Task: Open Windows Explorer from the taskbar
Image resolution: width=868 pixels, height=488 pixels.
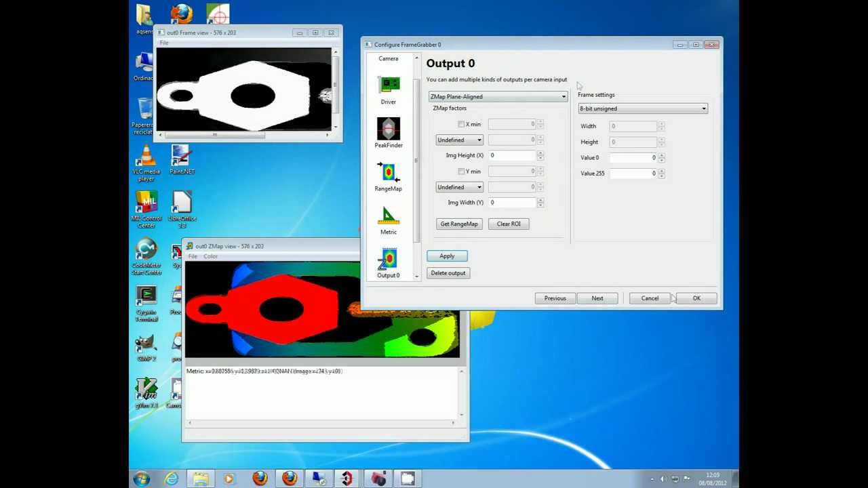Action: 201,479
